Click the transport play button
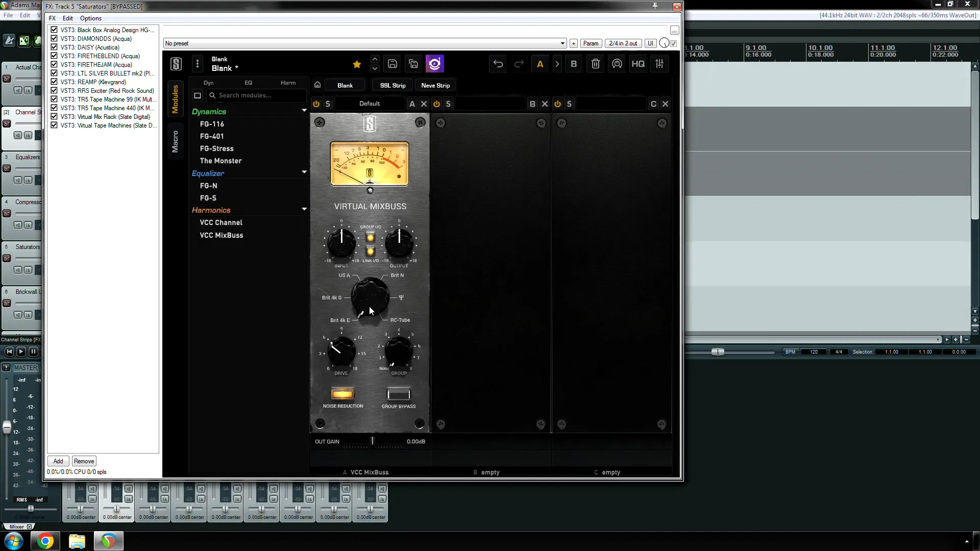The height and width of the screenshot is (551, 980). click(x=21, y=352)
